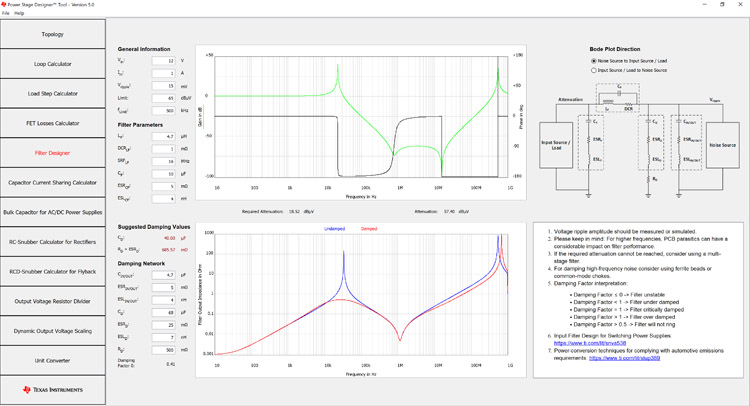750x406 pixels.
Task: Click the suggested Rd + ESRd value 685.57
Action: (x=168, y=250)
